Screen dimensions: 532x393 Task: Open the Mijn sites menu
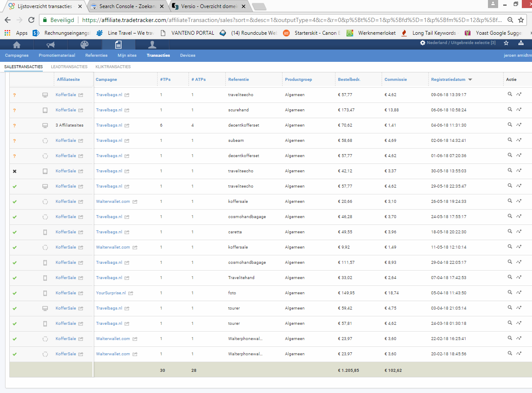pos(127,55)
